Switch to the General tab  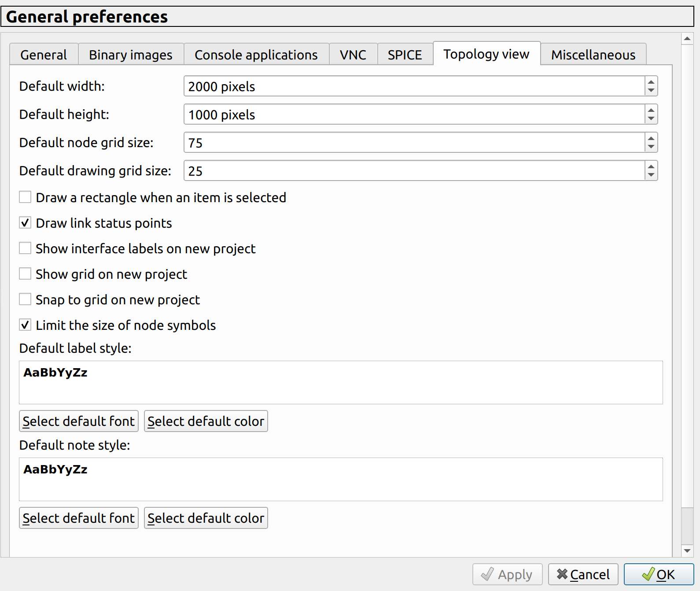(43, 54)
